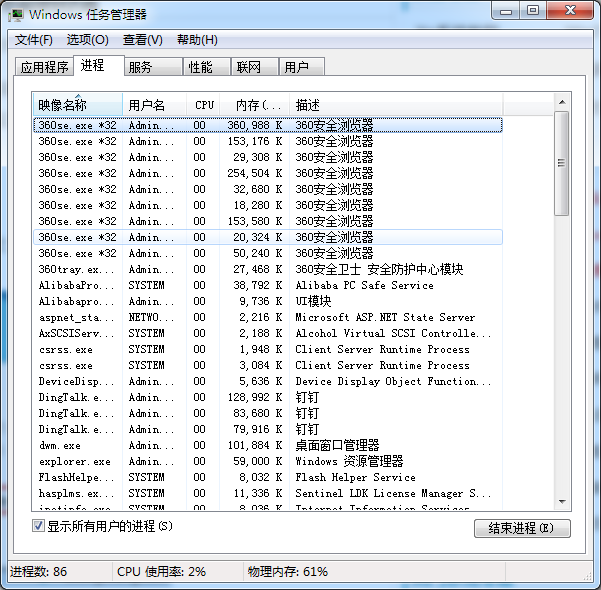
Task: Click the 结束进程(E) button
Action: [522, 528]
